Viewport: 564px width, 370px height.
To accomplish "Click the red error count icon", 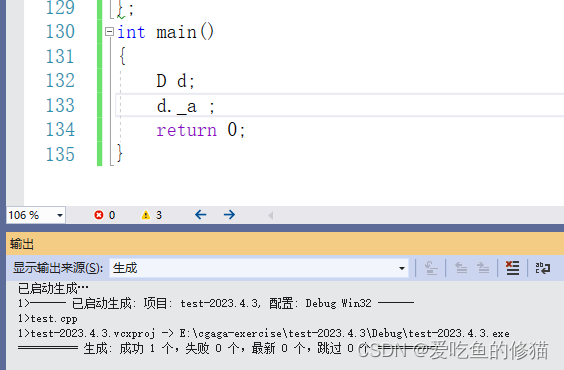I will coord(99,215).
